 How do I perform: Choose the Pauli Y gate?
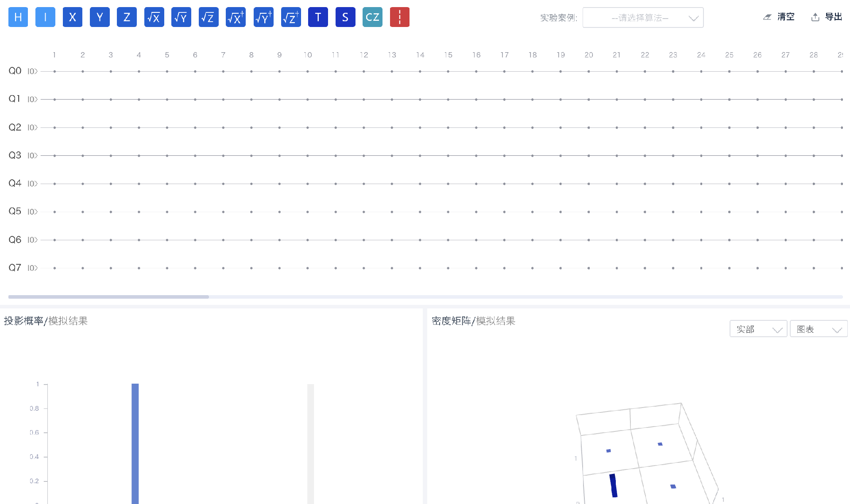click(100, 17)
